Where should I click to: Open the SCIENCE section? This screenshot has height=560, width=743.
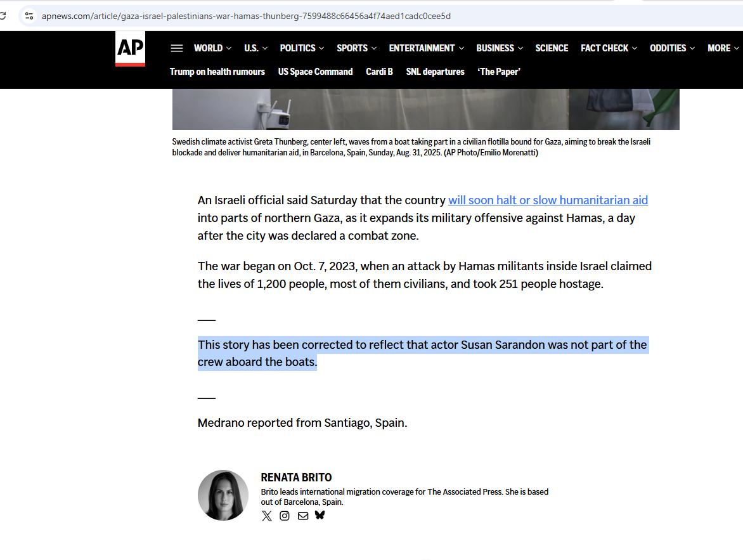point(552,48)
